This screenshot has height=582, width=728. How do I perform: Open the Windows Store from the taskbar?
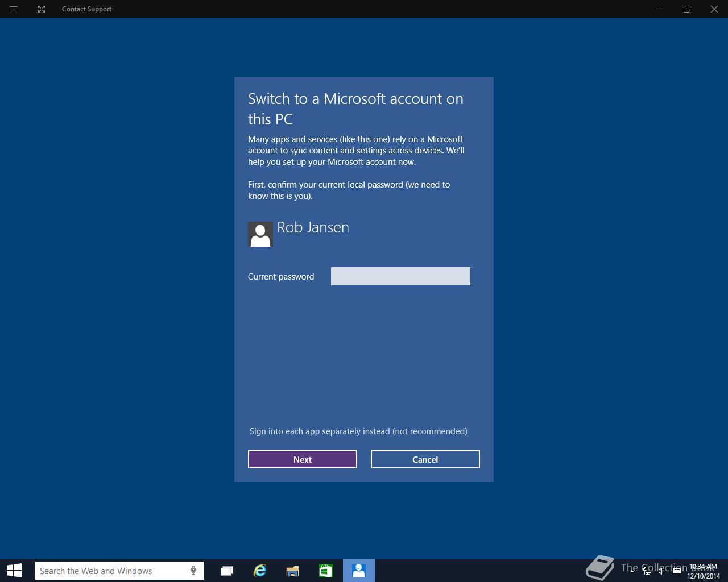click(326, 571)
